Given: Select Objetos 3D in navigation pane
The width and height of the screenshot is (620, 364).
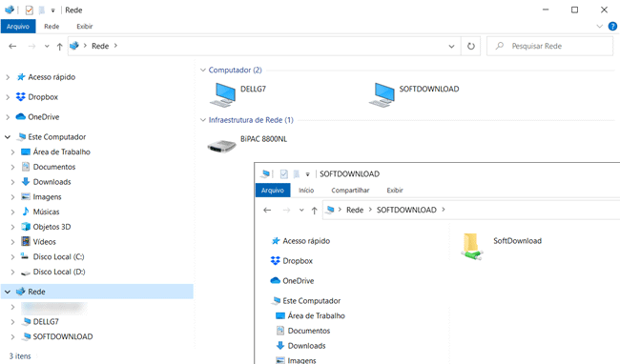Looking at the screenshot, I should (52, 227).
